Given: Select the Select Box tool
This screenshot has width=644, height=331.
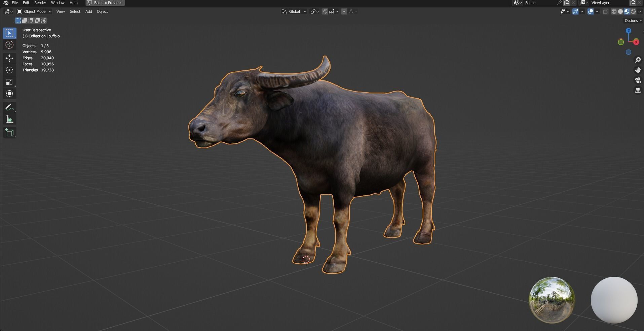Looking at the screenshot, I should [9, 33].
